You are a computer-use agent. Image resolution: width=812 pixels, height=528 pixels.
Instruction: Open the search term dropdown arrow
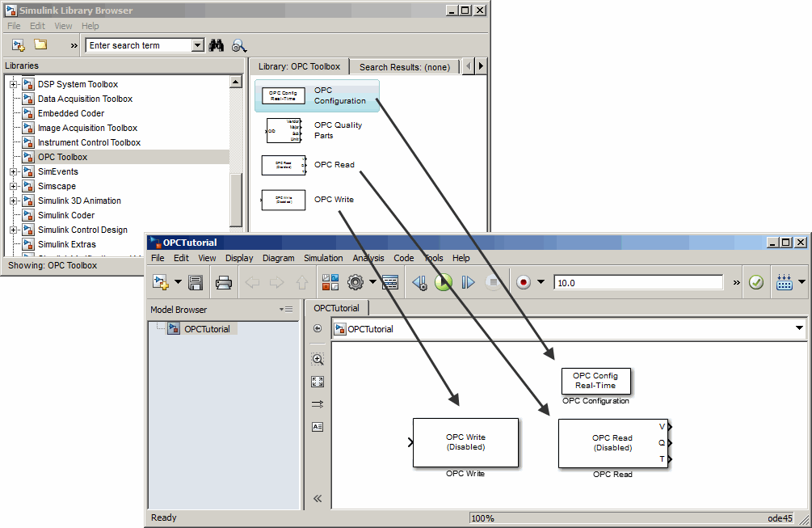point(197,45)
